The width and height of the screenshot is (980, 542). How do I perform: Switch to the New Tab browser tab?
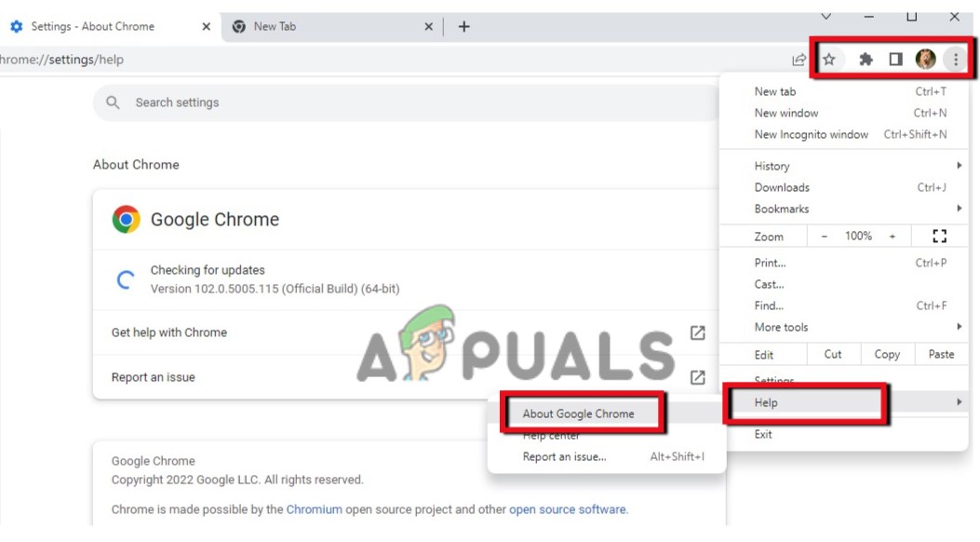pyautogui.click(x=275, y=26)
